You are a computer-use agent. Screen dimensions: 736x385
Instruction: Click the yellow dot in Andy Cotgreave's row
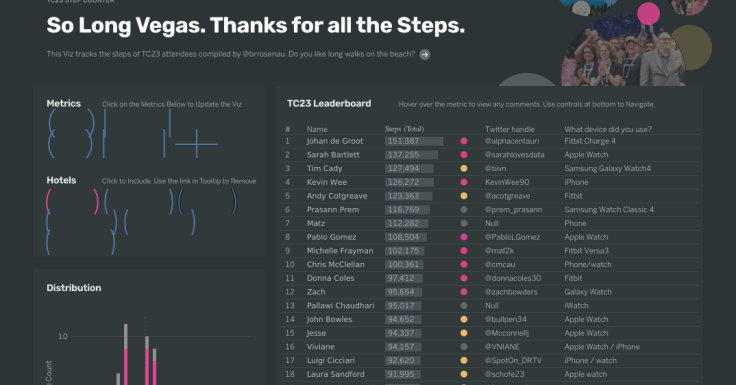[x=464, y=196]
